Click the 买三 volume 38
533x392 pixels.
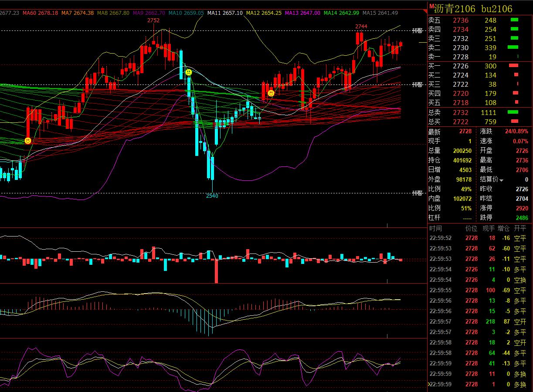click(x=492, y=84)
